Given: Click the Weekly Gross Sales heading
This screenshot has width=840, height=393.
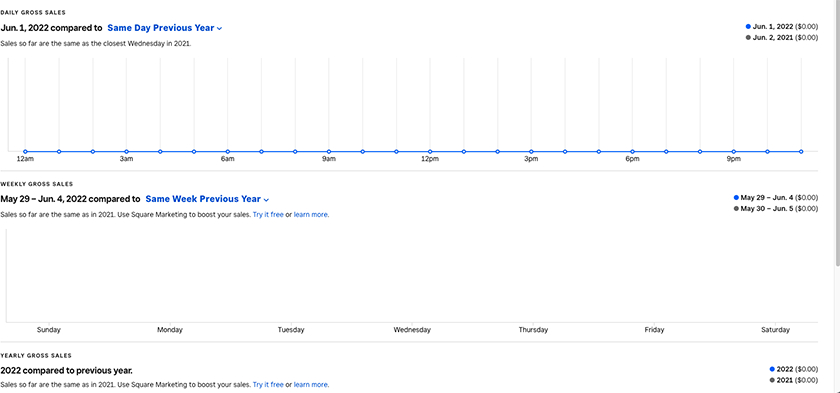Looking at the screenshot, I should (x=37, y=184).
